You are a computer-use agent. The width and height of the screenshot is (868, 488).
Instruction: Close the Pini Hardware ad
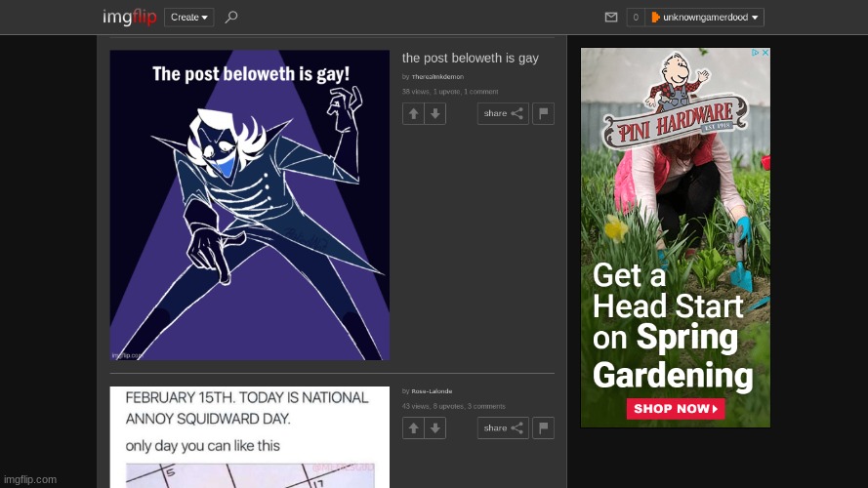click(x=765, y=53)
